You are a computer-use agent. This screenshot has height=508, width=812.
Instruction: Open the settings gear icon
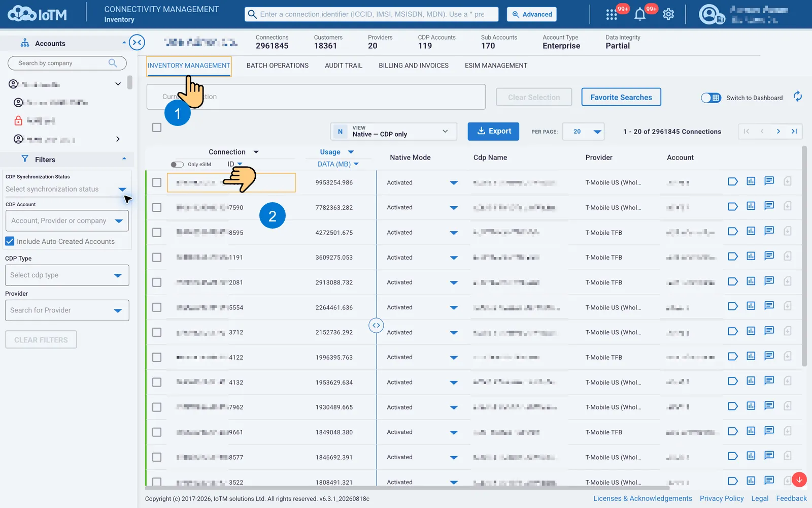pyautogui.click(x=668, y=15)
